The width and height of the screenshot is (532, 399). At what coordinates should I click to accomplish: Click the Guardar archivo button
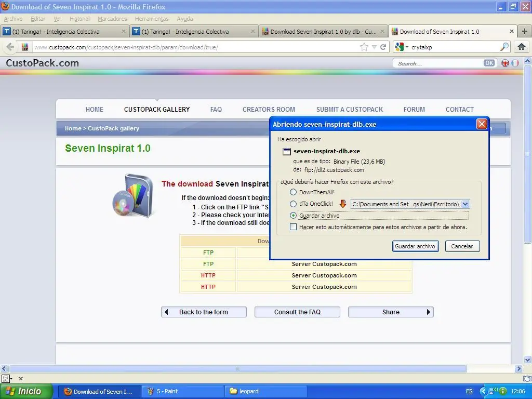pos(415,246)
